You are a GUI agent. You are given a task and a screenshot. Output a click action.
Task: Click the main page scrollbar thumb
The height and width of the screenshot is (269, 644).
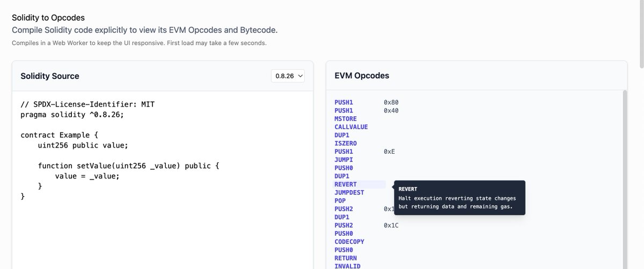pyautogui.click(x=641, y=34)
